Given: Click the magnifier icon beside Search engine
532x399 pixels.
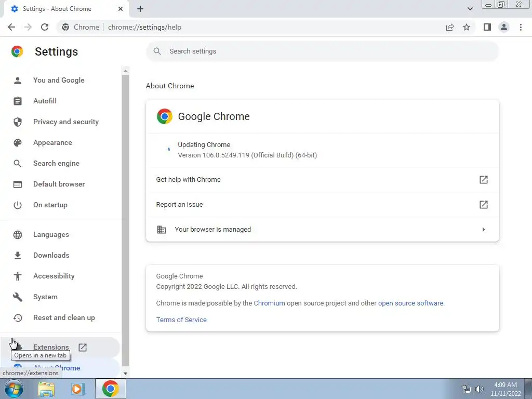Looking at the screenshot, I should click(x=18, y=163).
